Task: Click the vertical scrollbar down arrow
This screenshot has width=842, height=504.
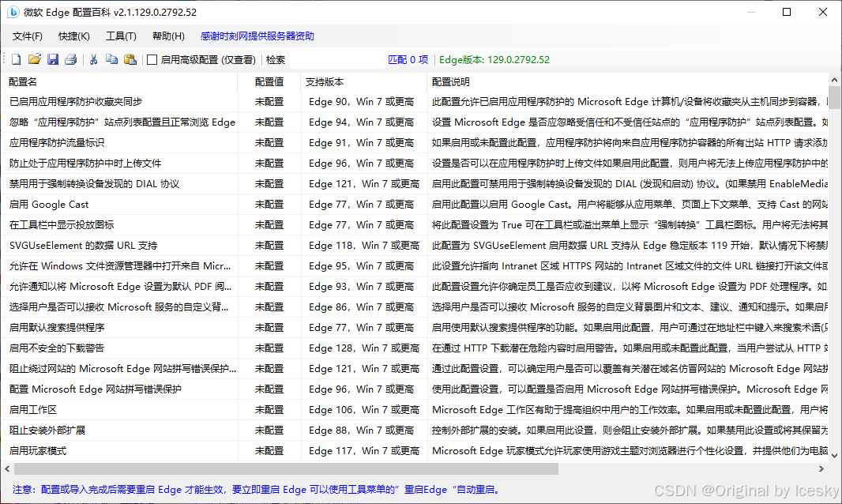Action: (x=834, y=456)
